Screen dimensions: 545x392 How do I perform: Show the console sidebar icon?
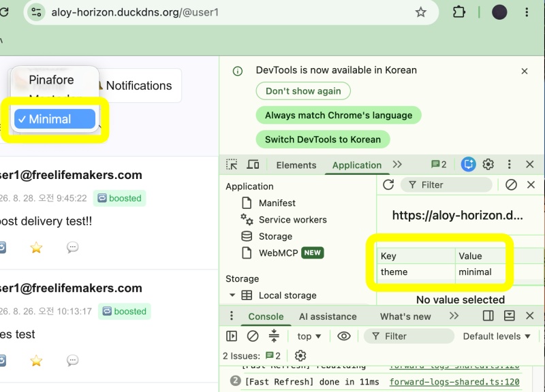click(232, 336)
